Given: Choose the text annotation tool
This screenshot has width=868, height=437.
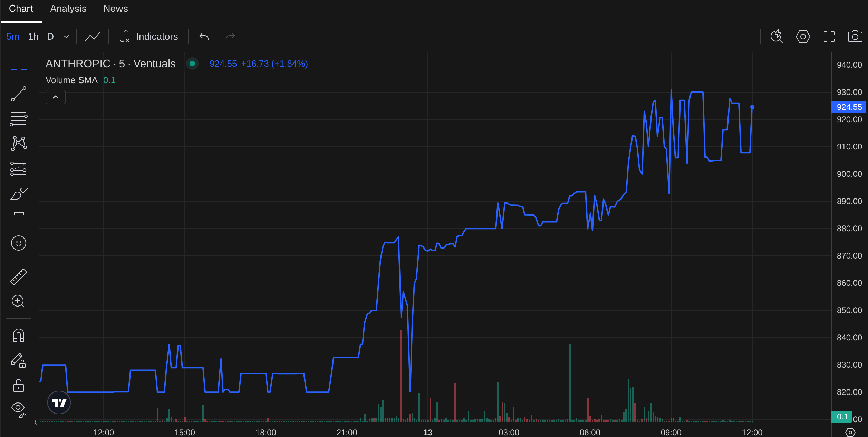Looking at the screenshot, I should click(19, 218).
